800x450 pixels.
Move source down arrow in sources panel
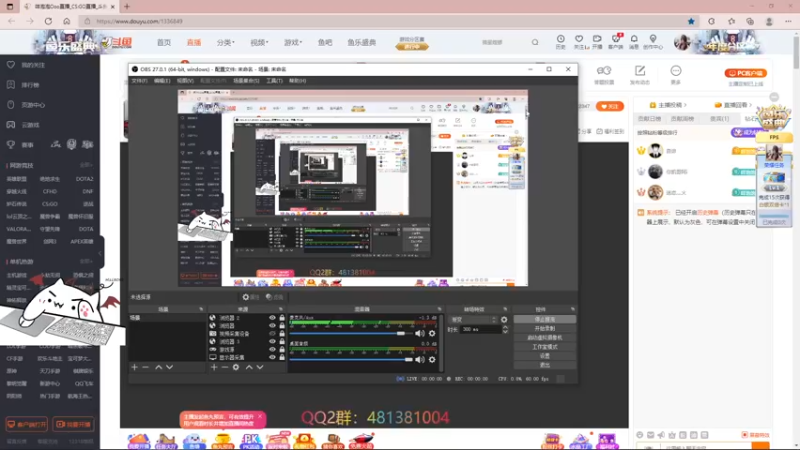(260, 367)
